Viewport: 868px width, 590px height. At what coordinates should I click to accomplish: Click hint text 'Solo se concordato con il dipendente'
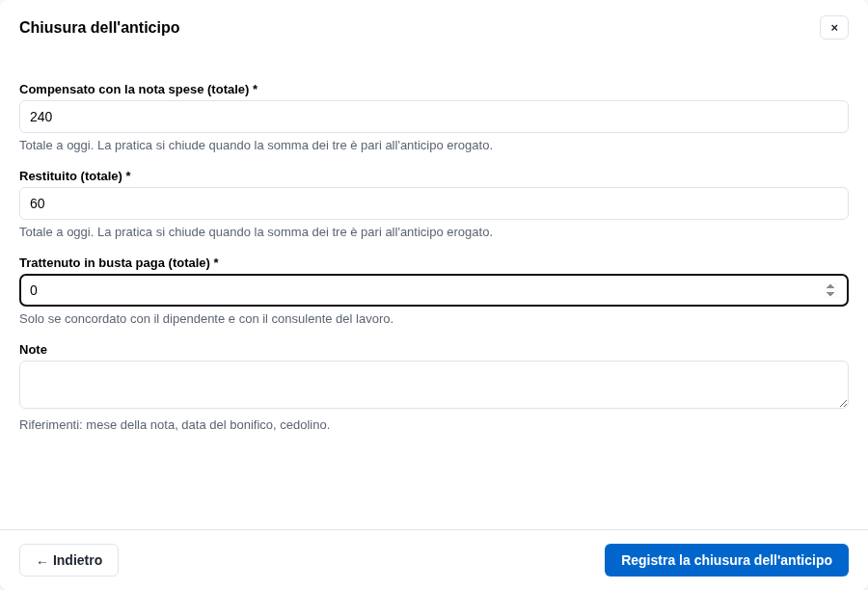click(206, 319)
